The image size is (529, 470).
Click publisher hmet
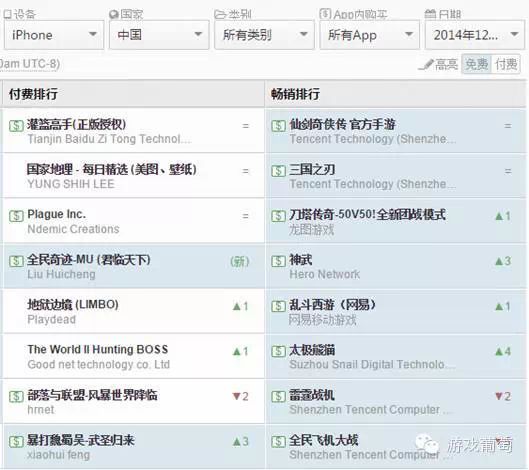40,410
